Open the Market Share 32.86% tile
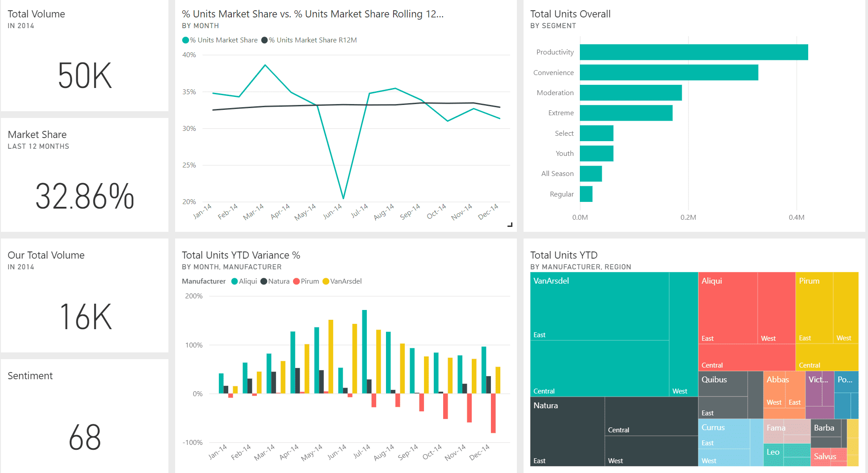 pos(84,196)
